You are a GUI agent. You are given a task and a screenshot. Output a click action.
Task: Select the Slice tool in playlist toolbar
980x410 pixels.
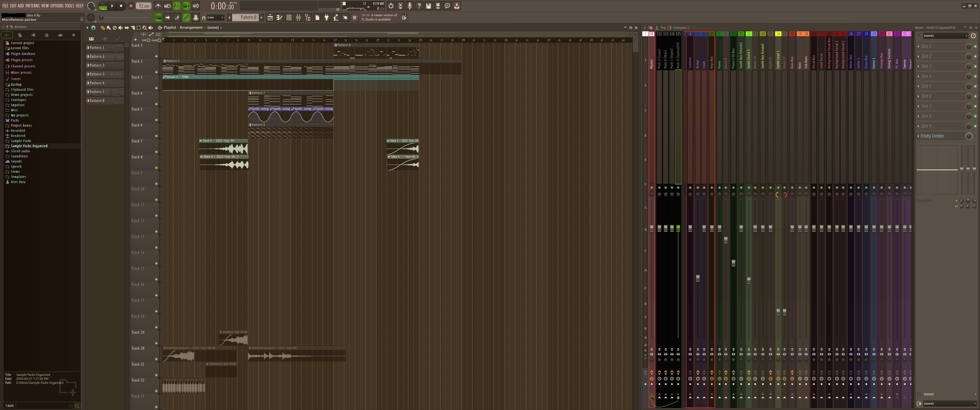click(133, 28)
